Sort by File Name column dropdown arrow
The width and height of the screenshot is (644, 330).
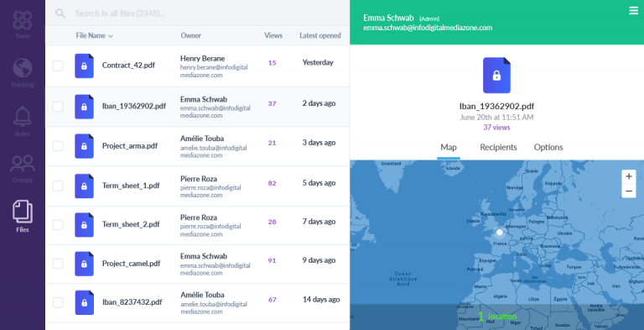[x=110, y=36]
